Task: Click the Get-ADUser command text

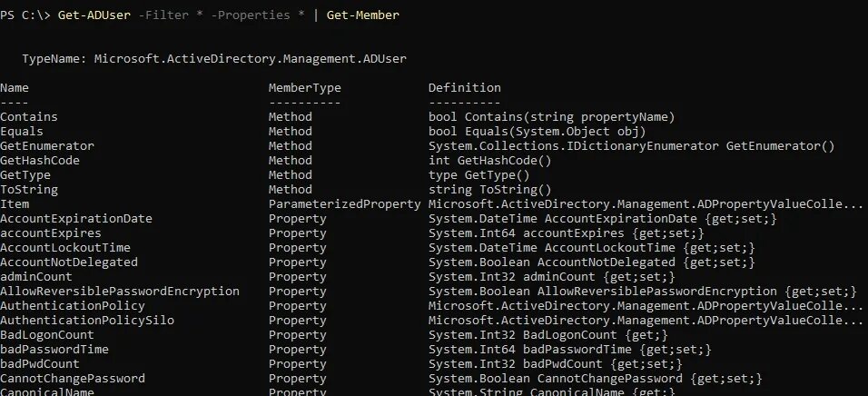Action: pos(94,15)
